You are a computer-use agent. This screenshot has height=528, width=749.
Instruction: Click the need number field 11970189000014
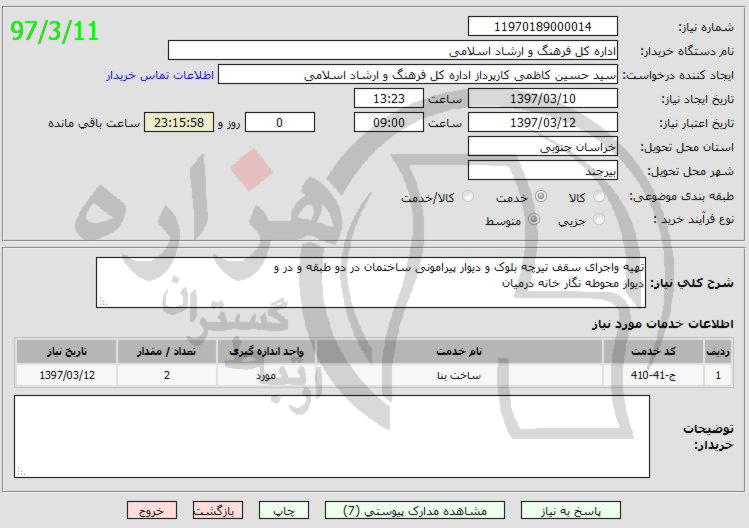543,26
